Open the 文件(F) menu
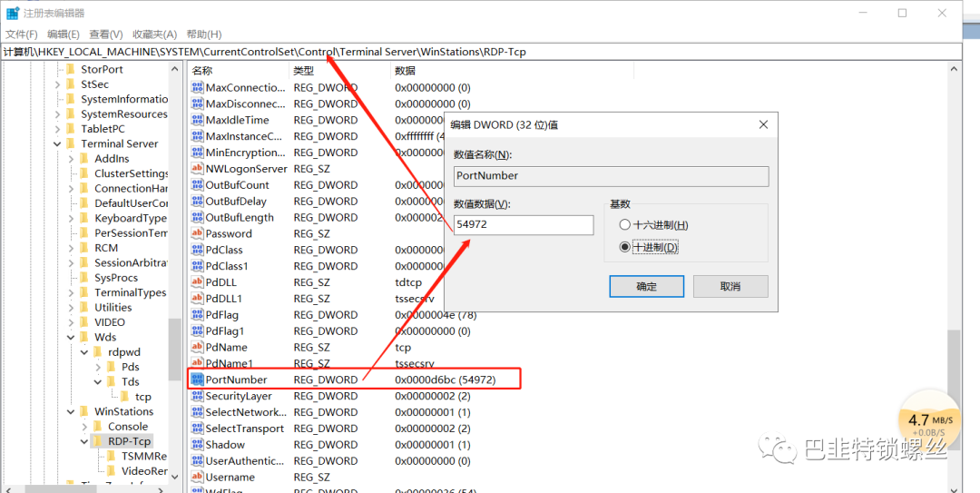The image size is (980, 493). click(22, 34)
